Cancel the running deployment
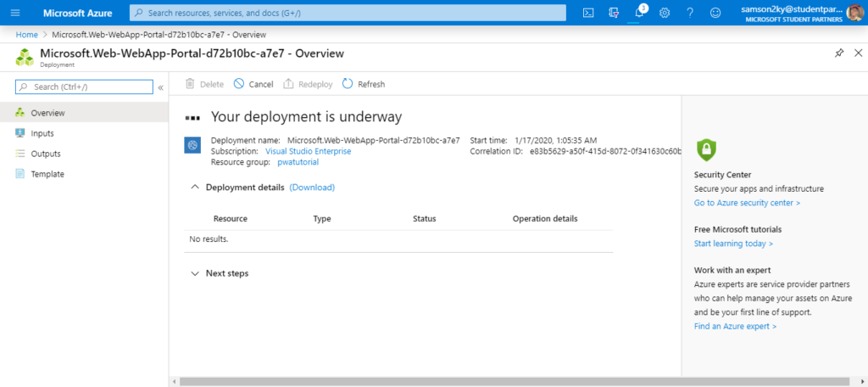 pyautogui.click(x=253, y=84)
